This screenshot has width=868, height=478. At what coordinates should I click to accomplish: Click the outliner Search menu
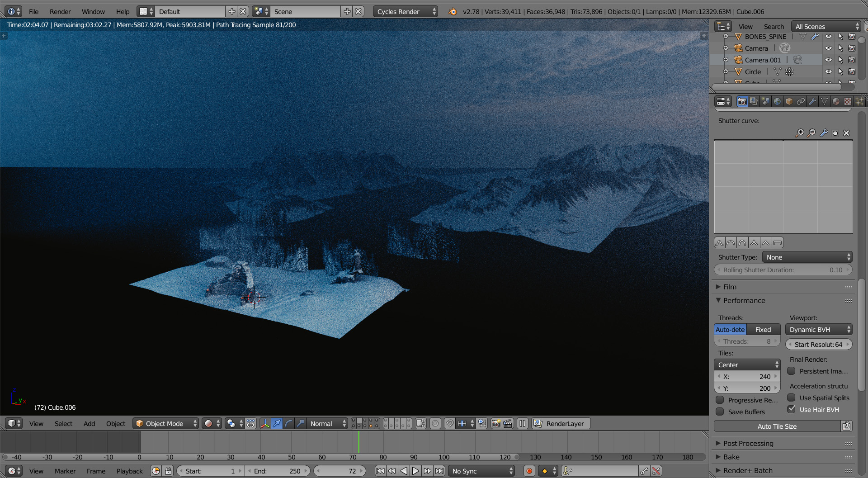774,26
